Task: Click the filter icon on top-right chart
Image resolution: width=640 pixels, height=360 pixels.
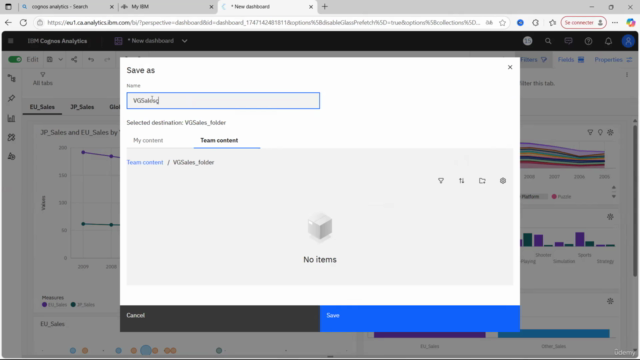Action: coord(590,132)
